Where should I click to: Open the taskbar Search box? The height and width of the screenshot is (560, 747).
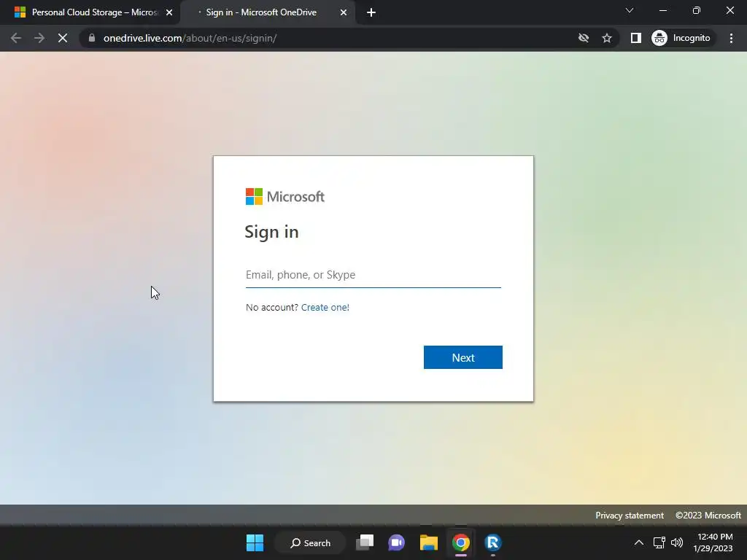coord(310,542)
